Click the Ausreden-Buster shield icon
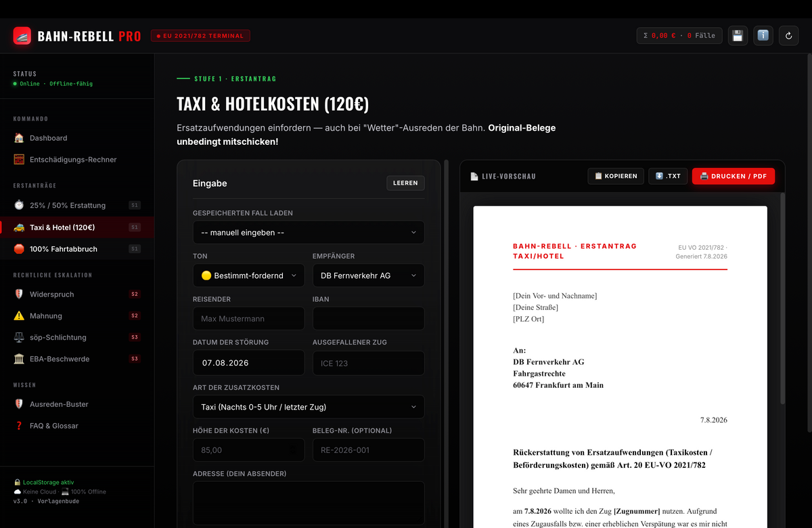 coord(19,404)
